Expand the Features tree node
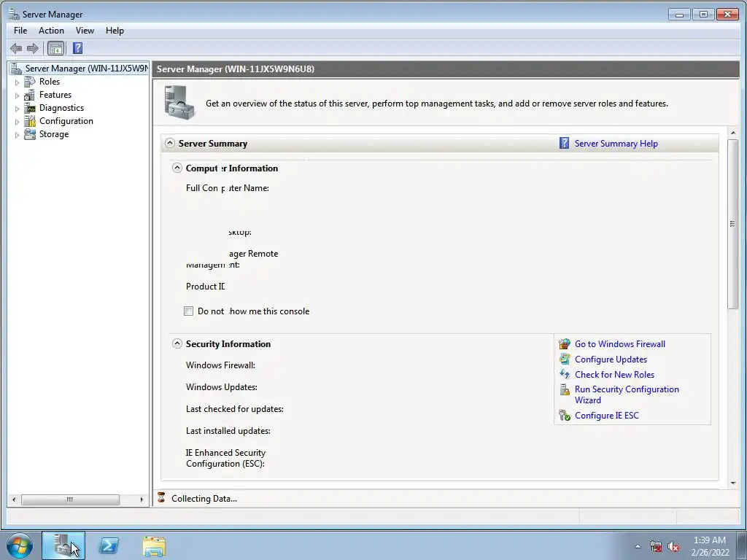 click(x=18, y=96)
